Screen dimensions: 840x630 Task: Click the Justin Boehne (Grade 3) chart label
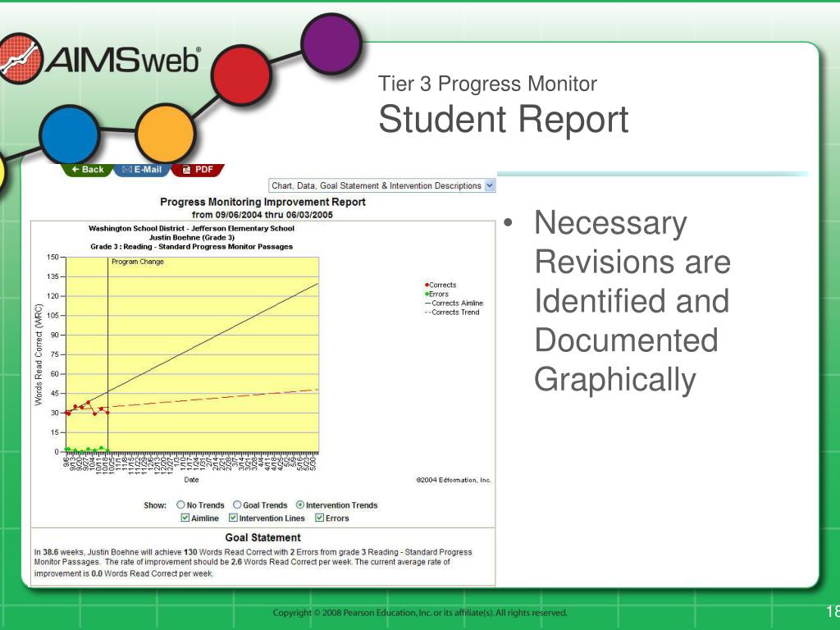coord(192,237)
